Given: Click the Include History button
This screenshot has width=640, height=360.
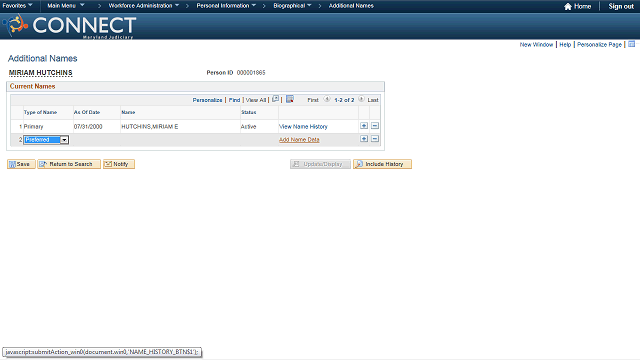Looking at the screenshot, I should click(382, 164).
